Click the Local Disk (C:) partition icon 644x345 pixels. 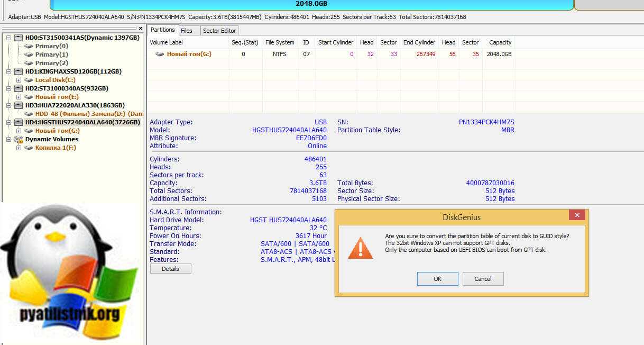tap(29, 80)
